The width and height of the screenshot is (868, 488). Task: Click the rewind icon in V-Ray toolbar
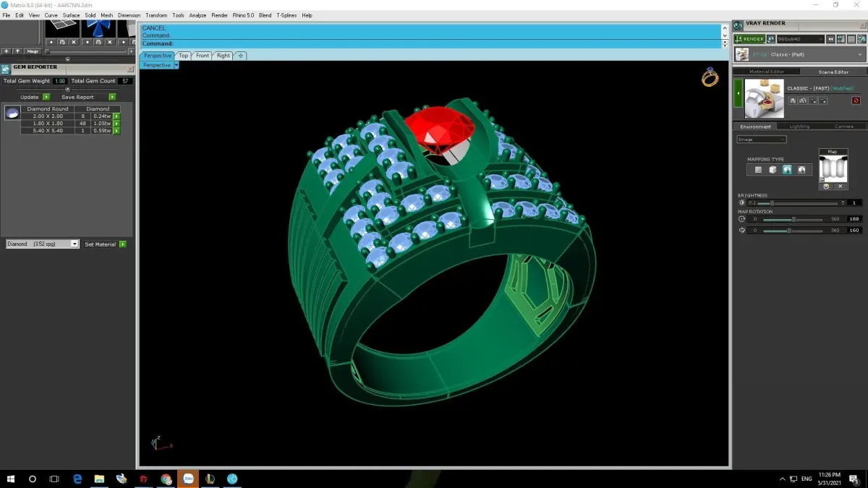click(832, 39)
